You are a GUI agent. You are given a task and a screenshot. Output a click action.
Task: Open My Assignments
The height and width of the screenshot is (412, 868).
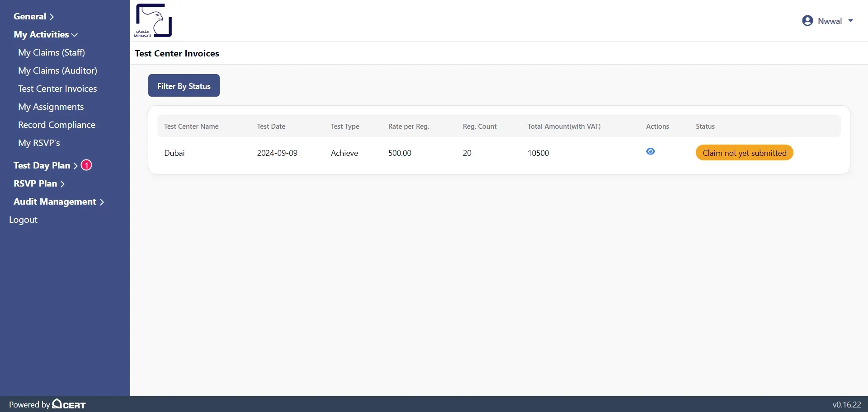pyautogui.click(x=51, y=107)
